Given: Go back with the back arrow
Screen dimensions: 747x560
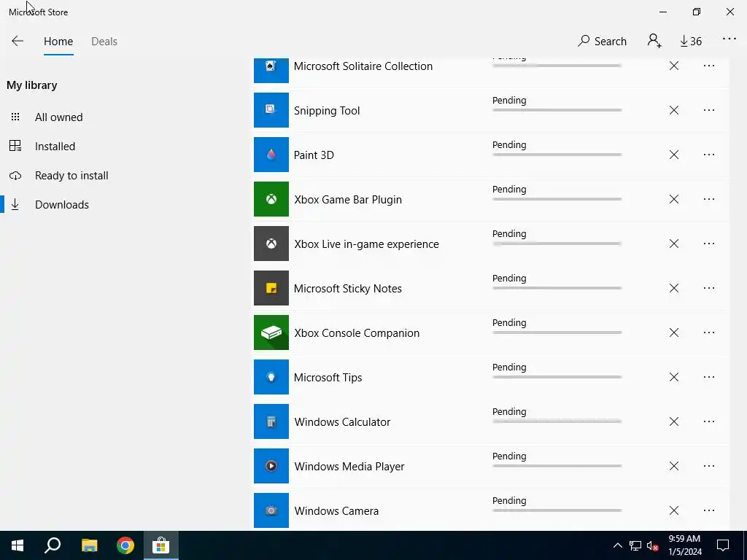Looking at the screenshot, I should (18, 41).
